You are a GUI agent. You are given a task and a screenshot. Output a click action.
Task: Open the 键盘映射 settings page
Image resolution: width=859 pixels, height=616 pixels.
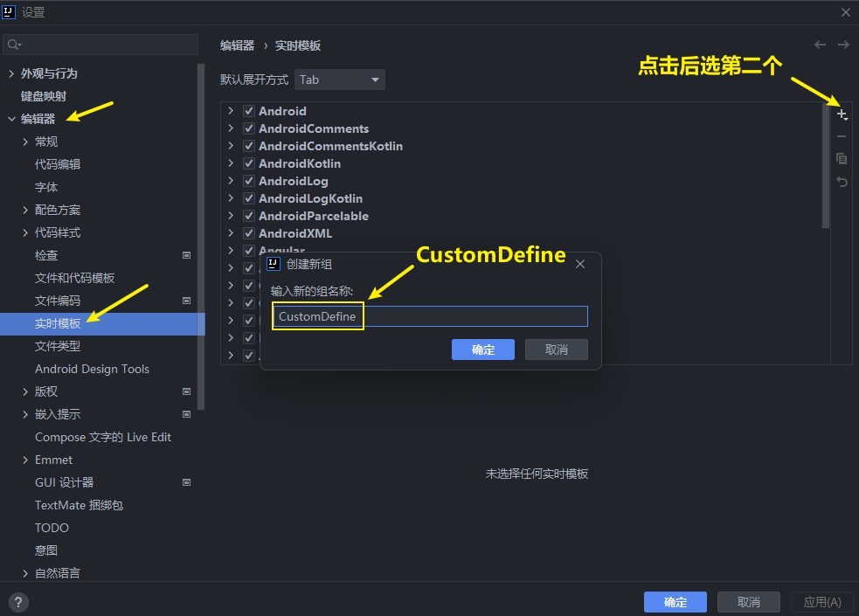[44, 96]
